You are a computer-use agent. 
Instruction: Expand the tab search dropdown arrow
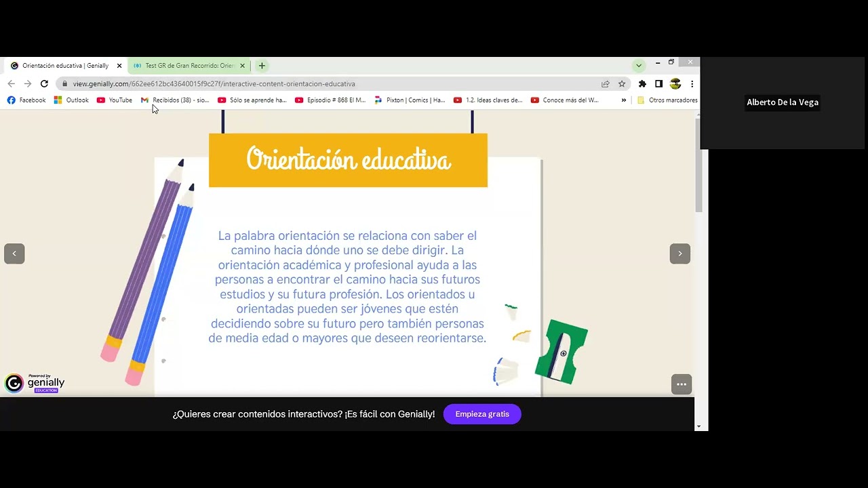639,66
